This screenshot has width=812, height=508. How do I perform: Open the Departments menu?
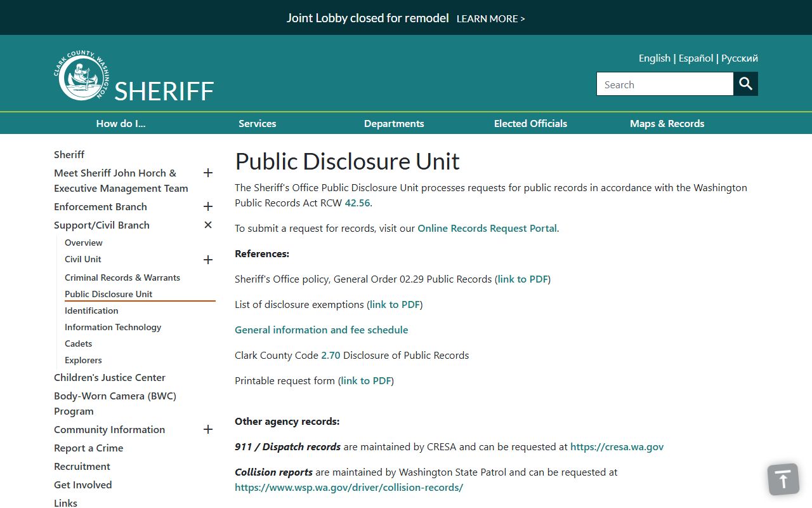(x=394, y=123)
